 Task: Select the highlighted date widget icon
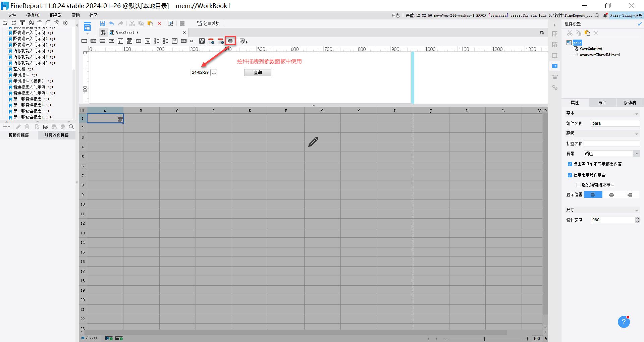tap(230, 41)
